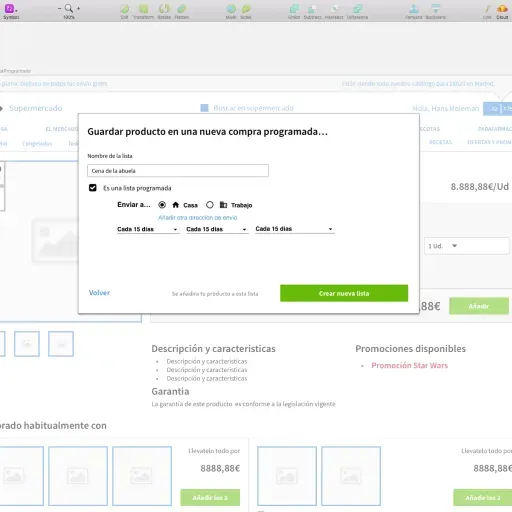This screenshot has width=512, height=512.
Task: Click 'Se añadirá tu producto a esta lista' text
Action: [x=215, y=294]
